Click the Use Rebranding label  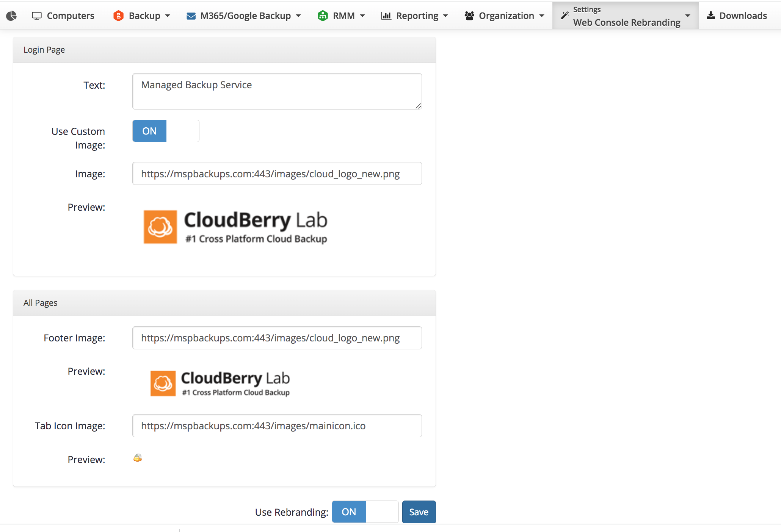(x=292, y=512)
